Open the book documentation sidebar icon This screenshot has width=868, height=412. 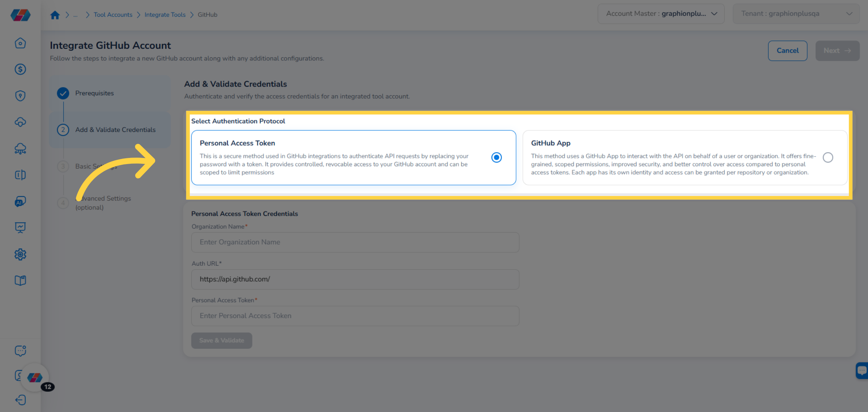tap(20, 280)
